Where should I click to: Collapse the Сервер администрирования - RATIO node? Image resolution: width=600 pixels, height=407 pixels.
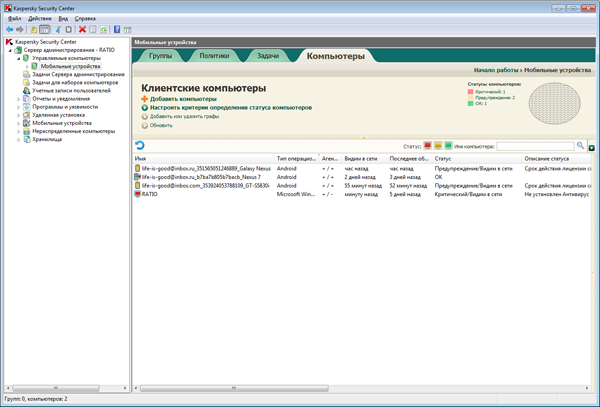coord(10,50)
